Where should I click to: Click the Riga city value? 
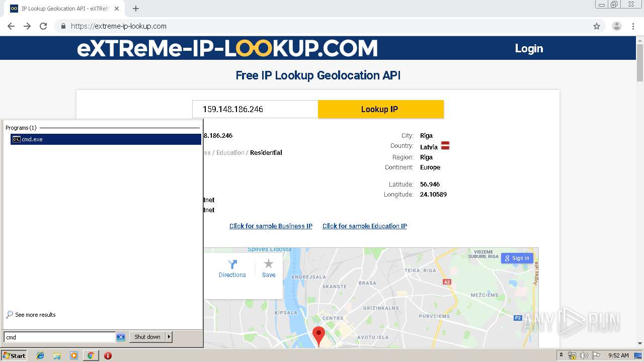(x=426, y=136)
